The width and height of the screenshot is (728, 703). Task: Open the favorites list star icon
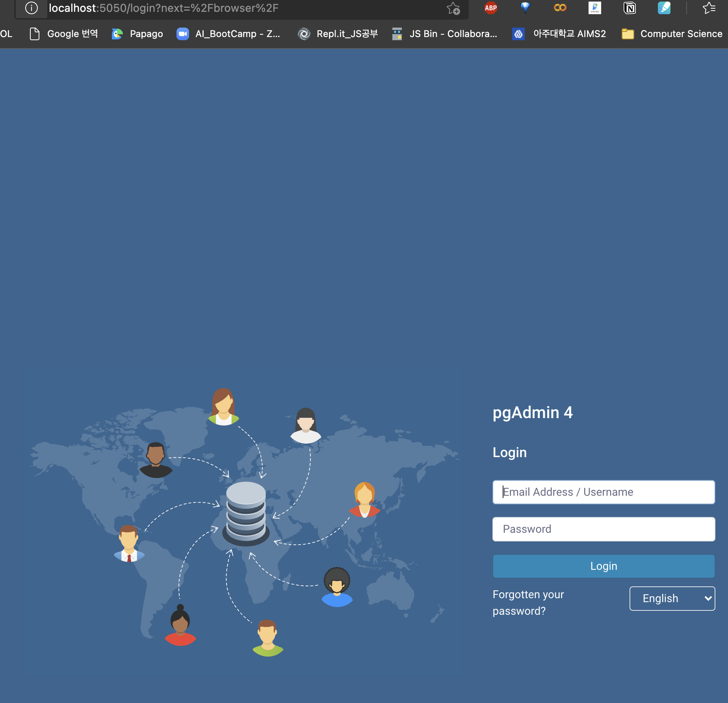tap(709, 8)
